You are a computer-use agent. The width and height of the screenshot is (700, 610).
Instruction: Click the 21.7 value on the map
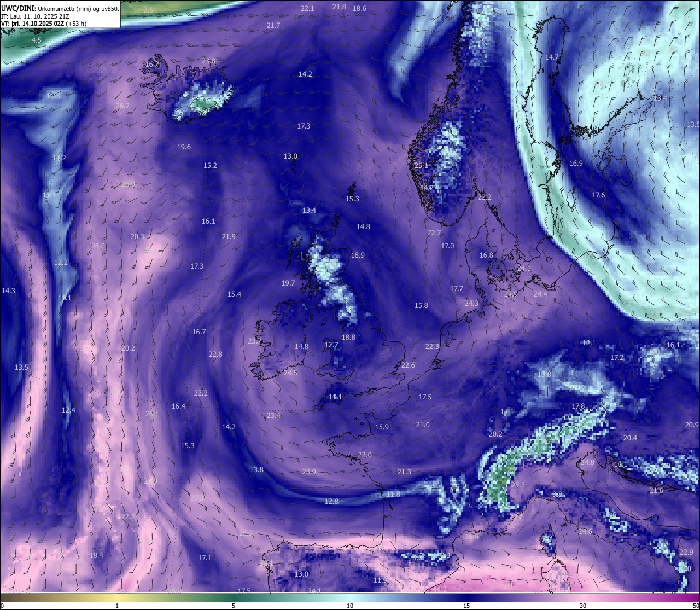(x=273, y=25)
